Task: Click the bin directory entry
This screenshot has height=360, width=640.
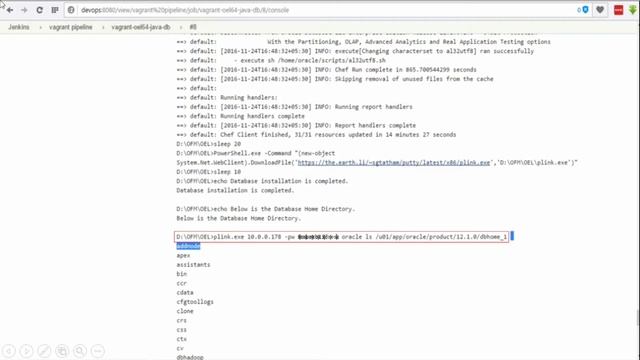Action: (x=182, y=274)
